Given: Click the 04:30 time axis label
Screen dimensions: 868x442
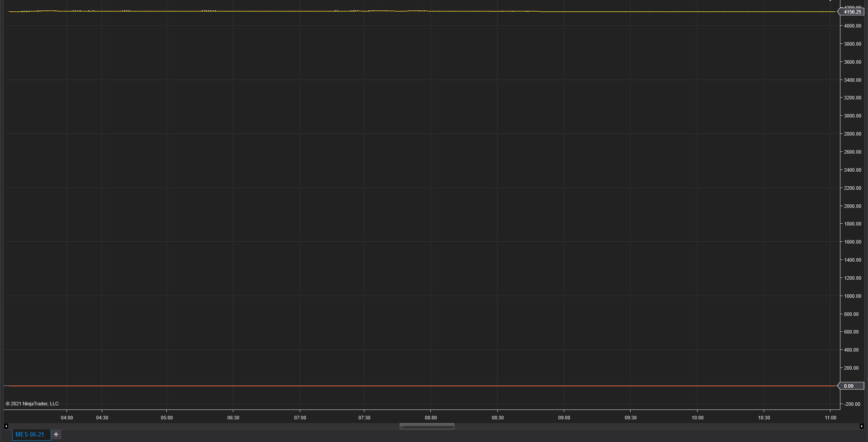Looking at the screenshot, I should [102, 418].
